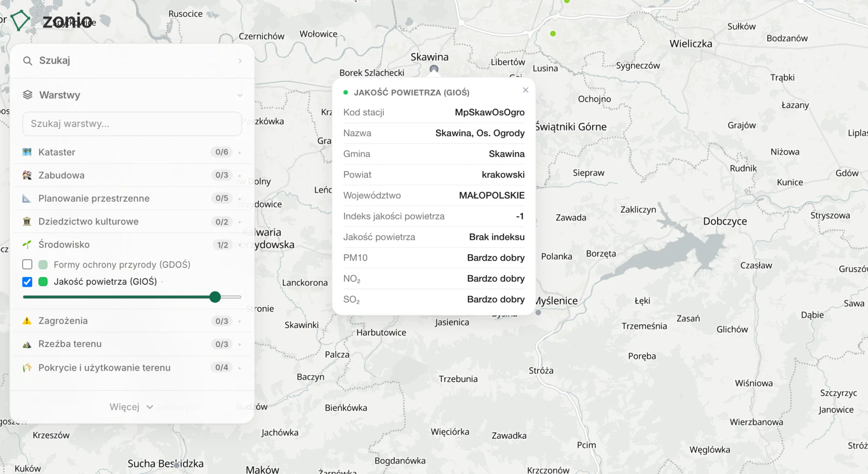Click the Kataster category icon
868x474 pixels.
27,152
